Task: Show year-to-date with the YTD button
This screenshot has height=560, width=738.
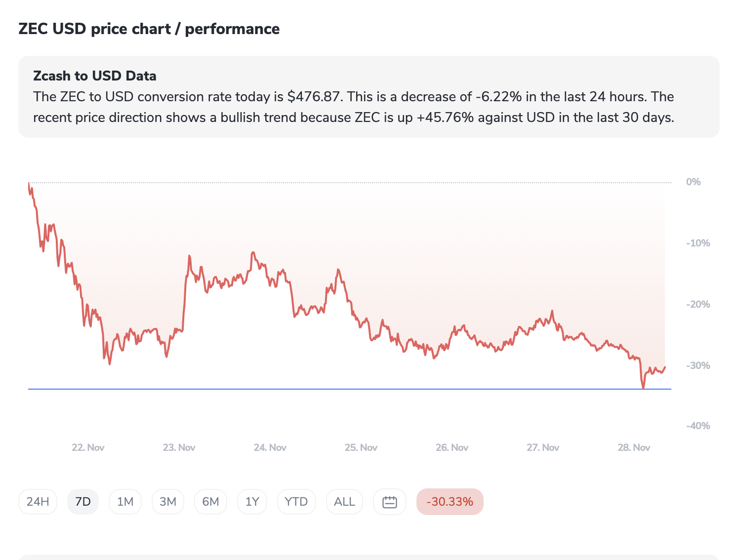Action: click(x=296, y=502)
